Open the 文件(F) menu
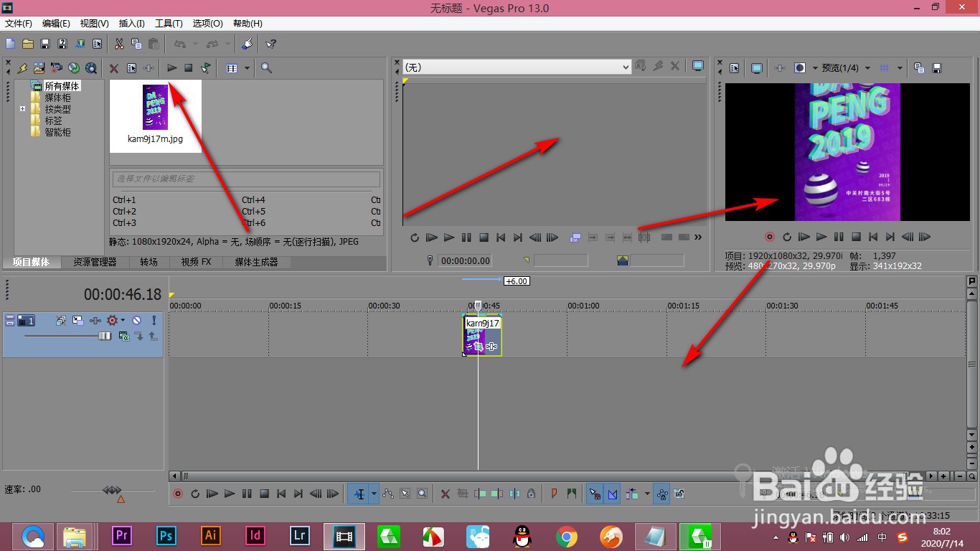Screen dimensions: 980x551 pos(19,24)
